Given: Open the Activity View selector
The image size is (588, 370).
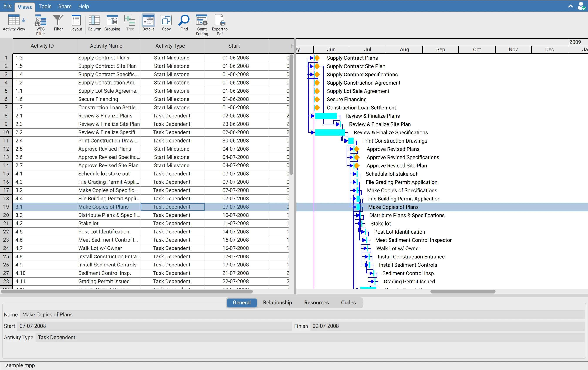Looking at the screenshot, I should [x=14, y=23].
